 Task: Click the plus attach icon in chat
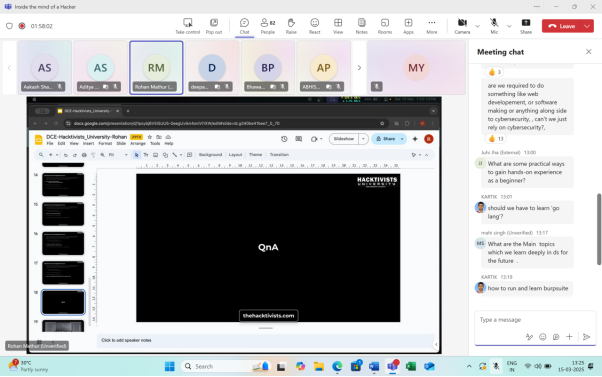pyautogui.click(x=569, y=337)
